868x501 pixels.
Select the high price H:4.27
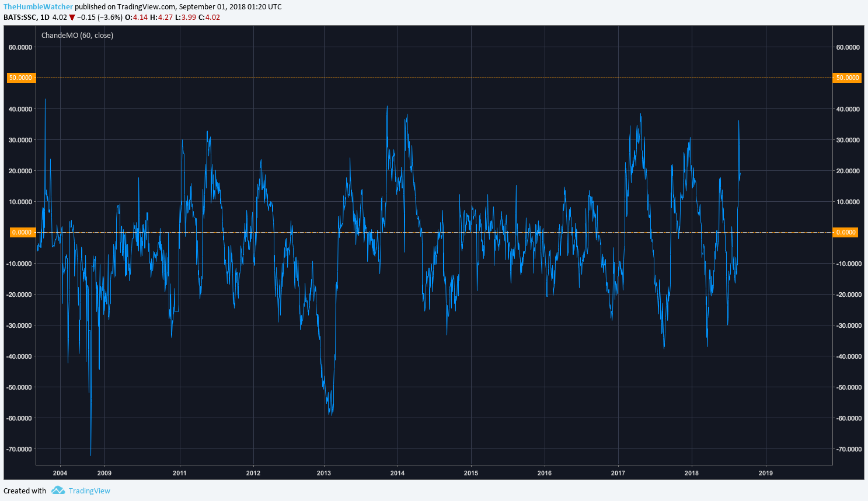click(162, 17)
